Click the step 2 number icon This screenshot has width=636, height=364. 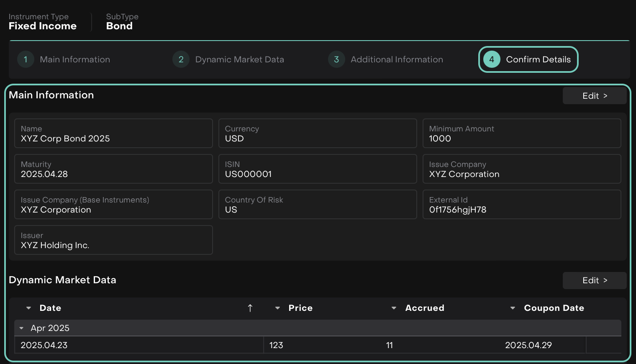pyautogui.click(x=181, y=59)
